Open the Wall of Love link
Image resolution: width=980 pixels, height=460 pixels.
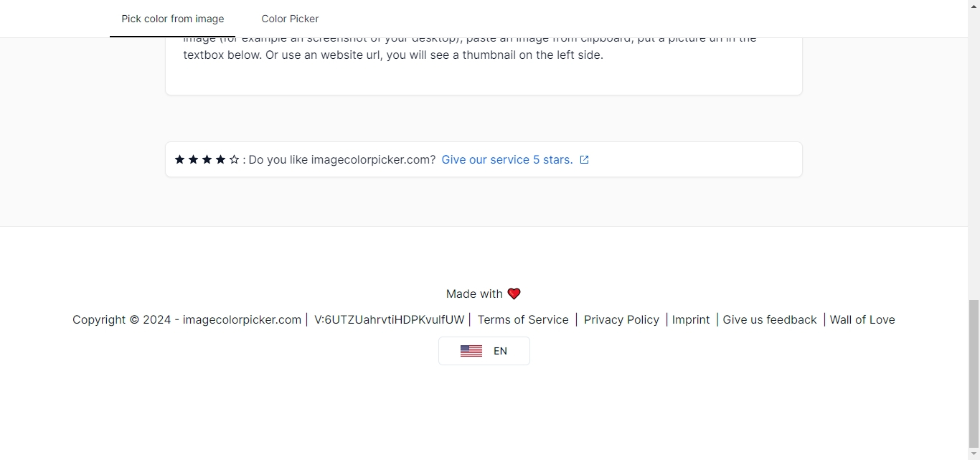coord(862,319)
